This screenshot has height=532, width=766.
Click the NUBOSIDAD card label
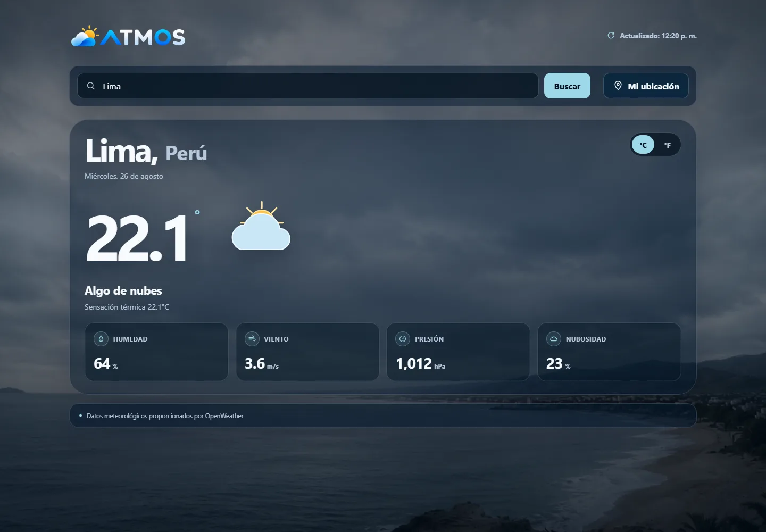point(586,339)
